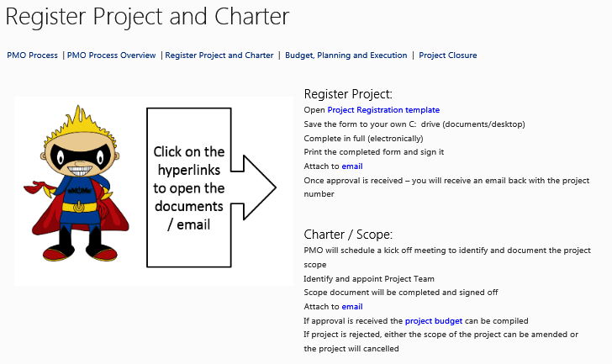Screen dimensions: 612x364
Task: Navigate to Project Closure link
Action: 447,55
